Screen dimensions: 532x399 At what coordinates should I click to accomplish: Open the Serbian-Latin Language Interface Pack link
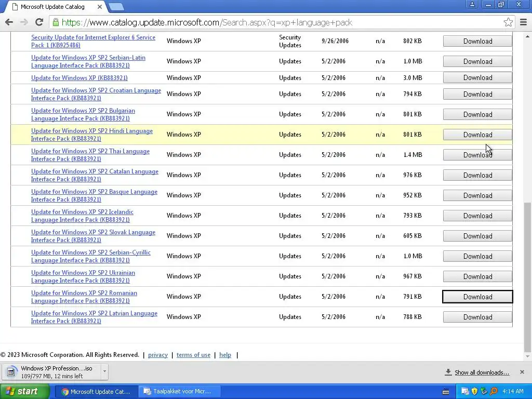coord(88,61)
